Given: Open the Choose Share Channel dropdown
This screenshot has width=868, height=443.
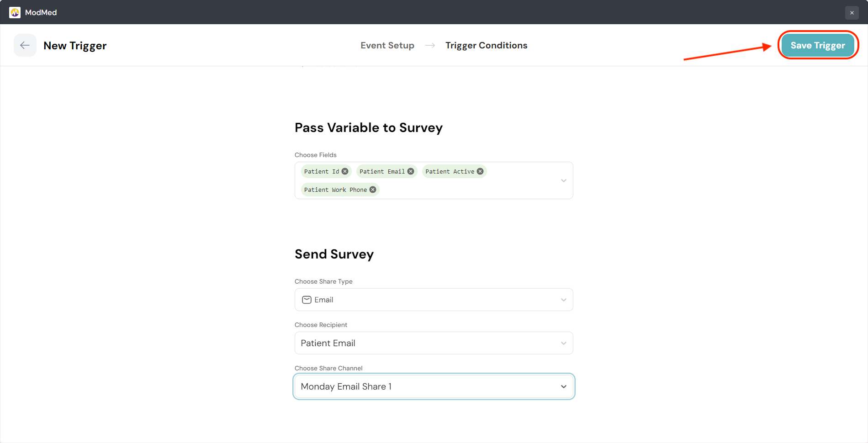Looking at the screenshot, I should coord(563,386).
